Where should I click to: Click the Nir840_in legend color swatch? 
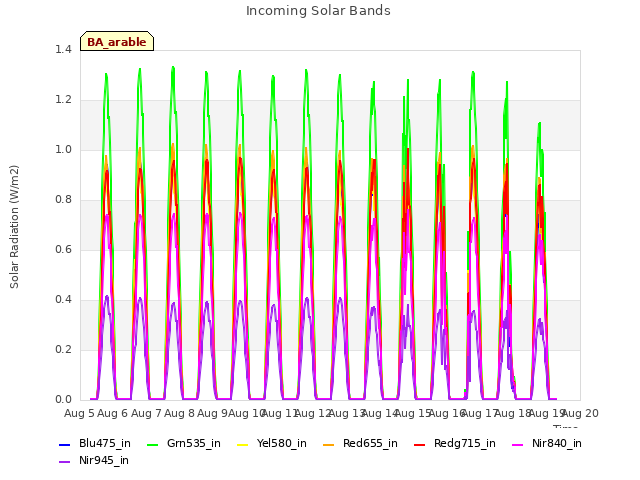pos(518,444)
